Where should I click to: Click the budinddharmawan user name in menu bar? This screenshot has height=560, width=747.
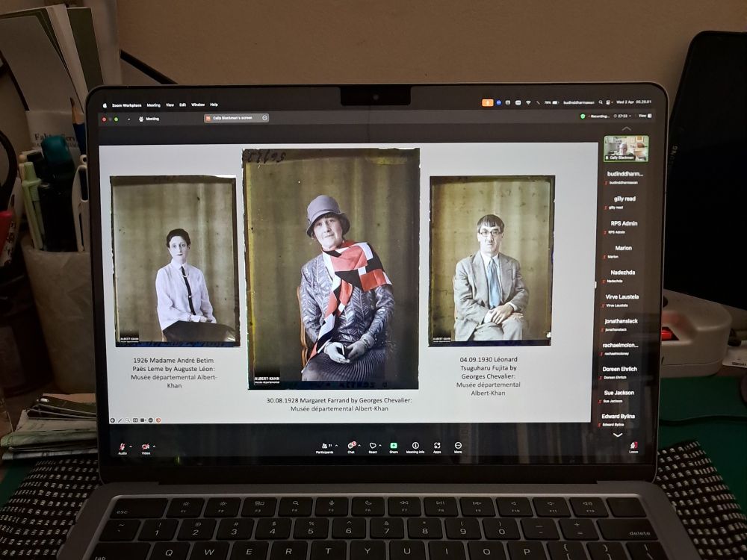pyautogui.click(x=579, y=102)
